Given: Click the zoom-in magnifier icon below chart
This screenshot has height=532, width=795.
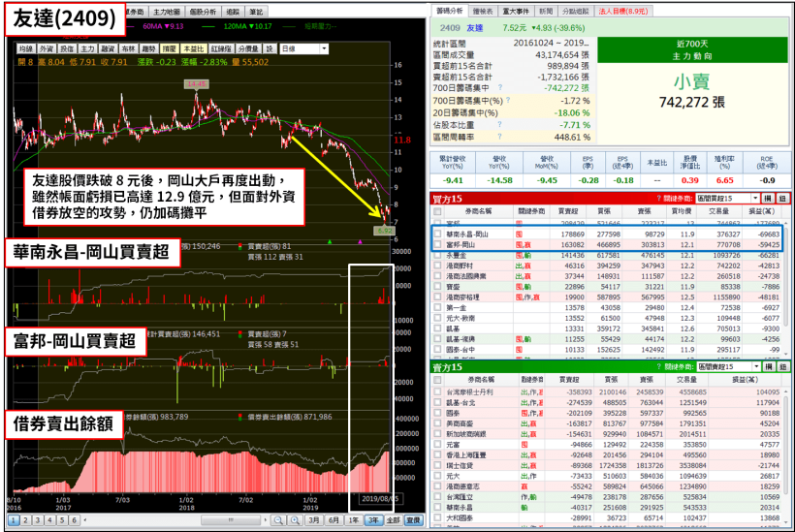Looking at the screenshot, I should pos(295,519).
